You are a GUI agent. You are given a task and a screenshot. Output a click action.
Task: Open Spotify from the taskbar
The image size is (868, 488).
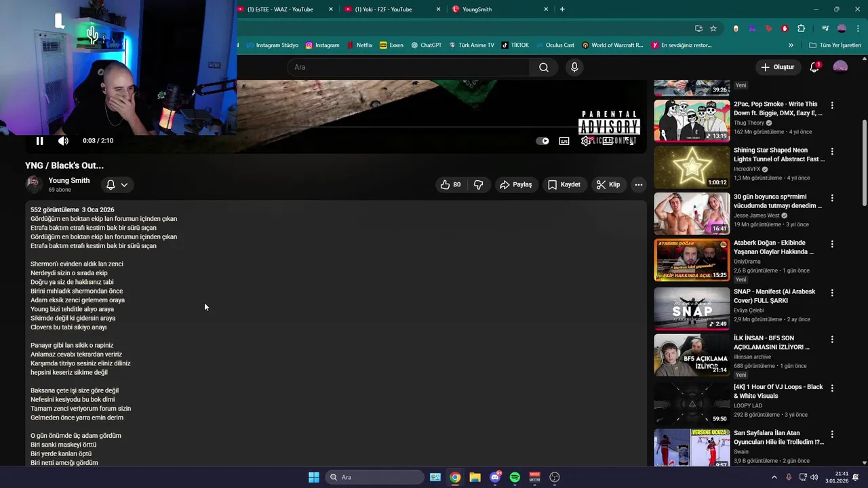pos(515,477)
